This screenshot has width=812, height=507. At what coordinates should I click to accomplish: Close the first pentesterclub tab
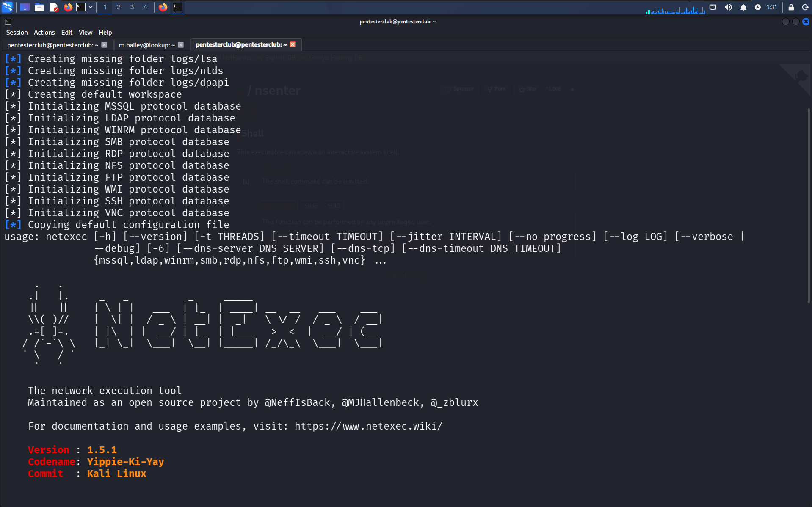104,45
